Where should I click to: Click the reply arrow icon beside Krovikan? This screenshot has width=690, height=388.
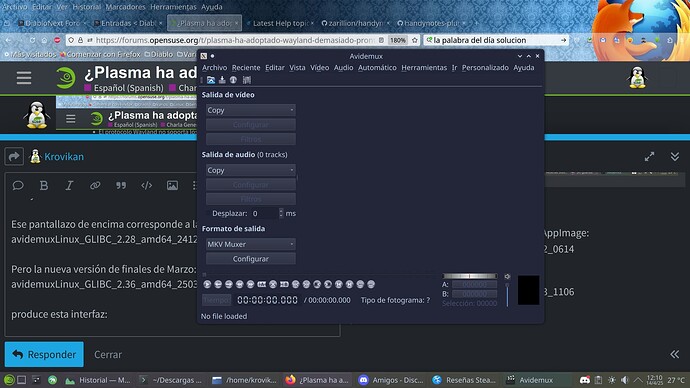click(14, 157)
